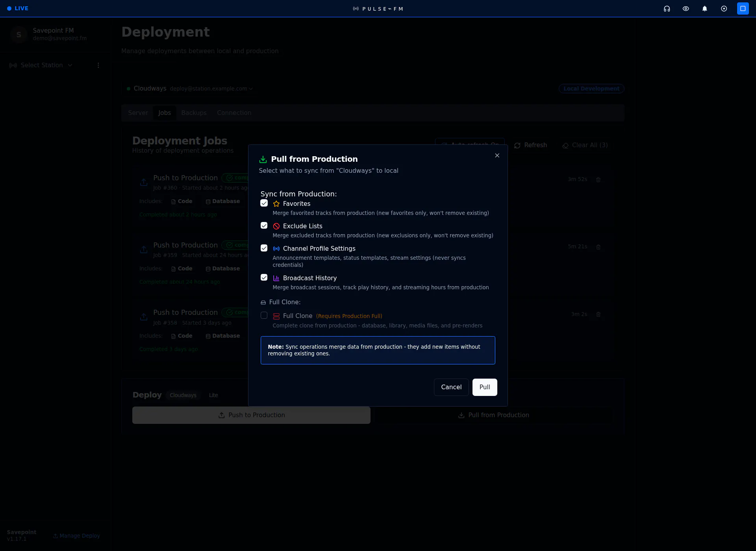756x551 pixels.
Task: Uncheck Channel Profile Settings checkbox
Action: pyautogui.click(x=264, y=248)
